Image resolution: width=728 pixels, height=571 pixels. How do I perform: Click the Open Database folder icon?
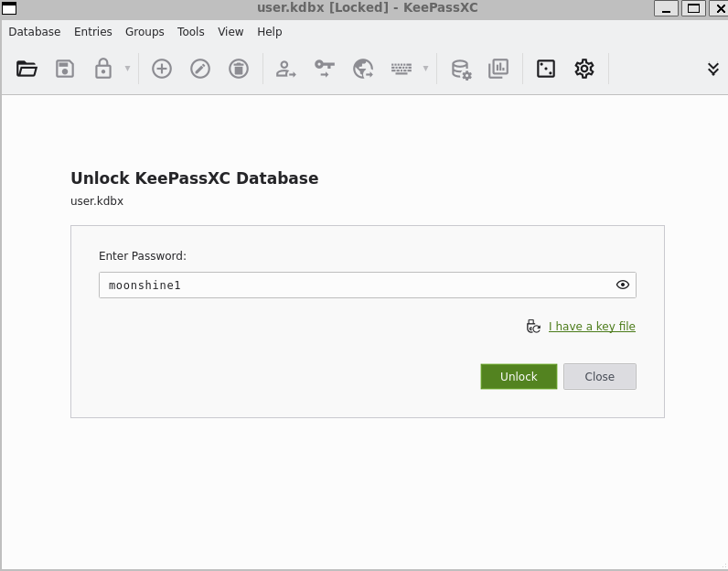27,69
